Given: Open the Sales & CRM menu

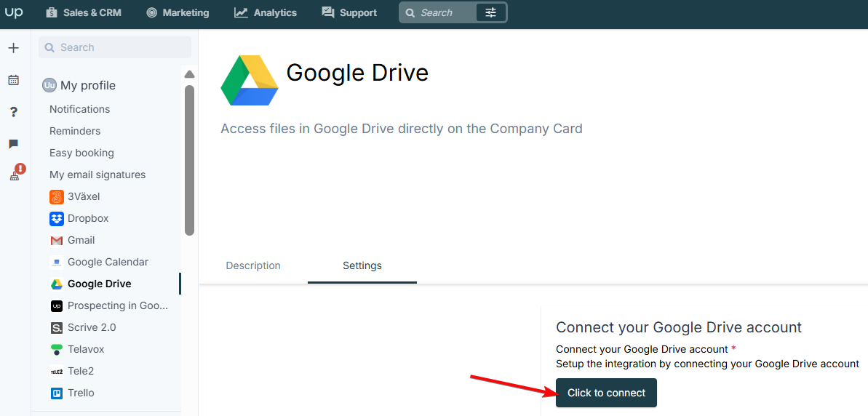Looking at the screenshot, I should click(84, 12).
